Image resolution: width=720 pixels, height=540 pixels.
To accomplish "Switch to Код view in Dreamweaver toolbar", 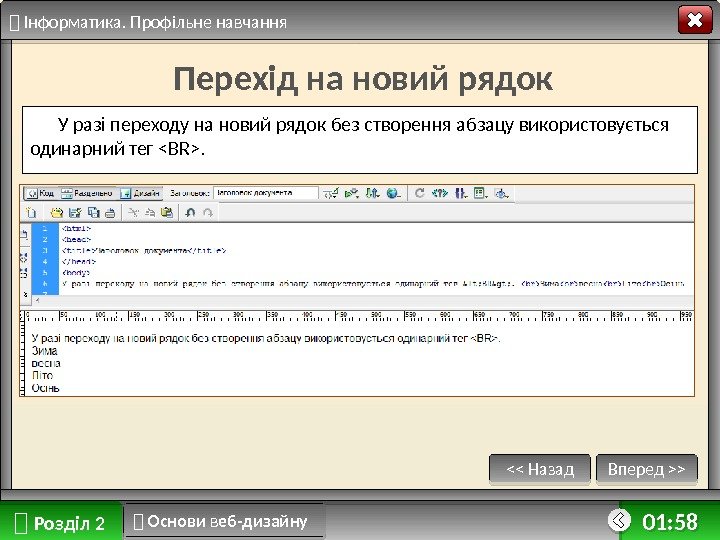I will (40, 193).
